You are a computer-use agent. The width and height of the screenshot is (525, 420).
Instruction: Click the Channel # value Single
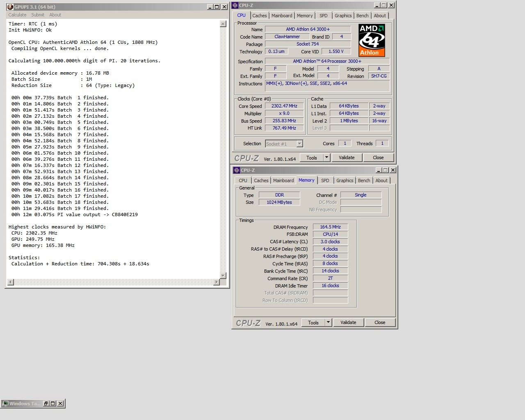tap(361, 195)
